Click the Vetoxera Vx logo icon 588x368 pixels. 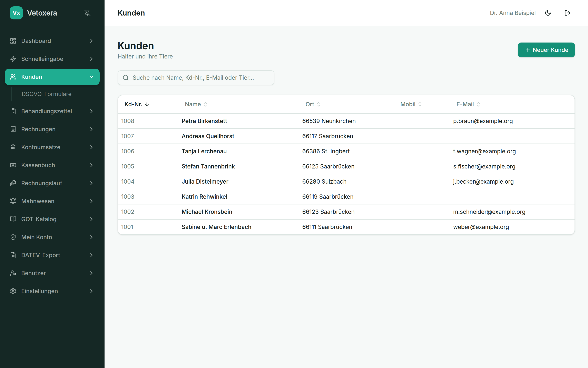[x=16, y=13]
